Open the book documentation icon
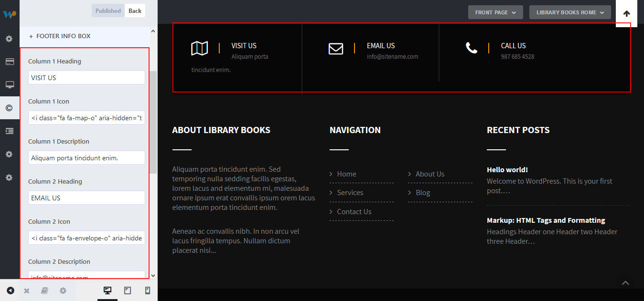Screen dimensions: 644x301 pos(44,291)
